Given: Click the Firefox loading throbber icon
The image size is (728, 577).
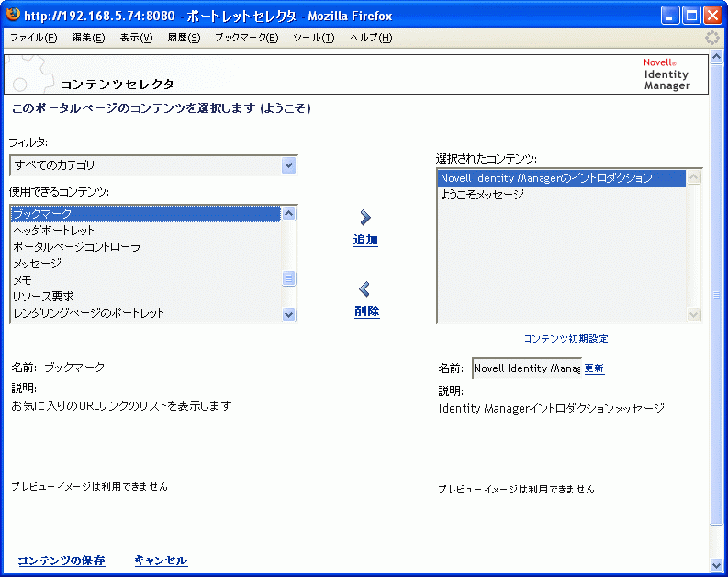Looking at the screenshot, I should 711,38.
